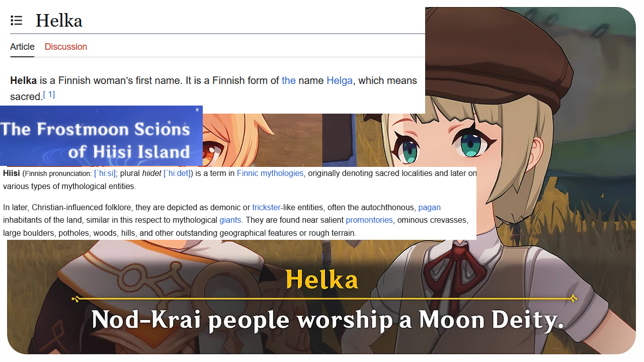Click the yellow Helka name caption
644x362 pixels.
322,280
